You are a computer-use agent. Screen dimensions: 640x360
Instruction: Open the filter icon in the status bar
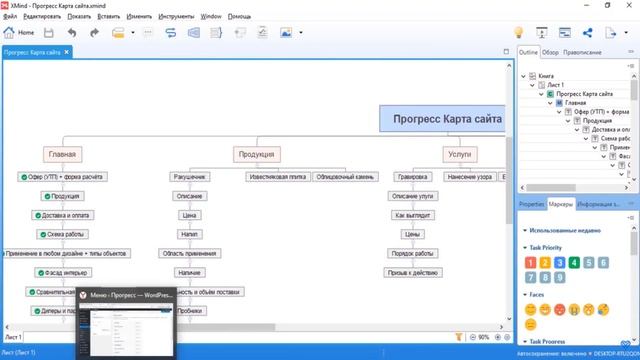point(459,337)
